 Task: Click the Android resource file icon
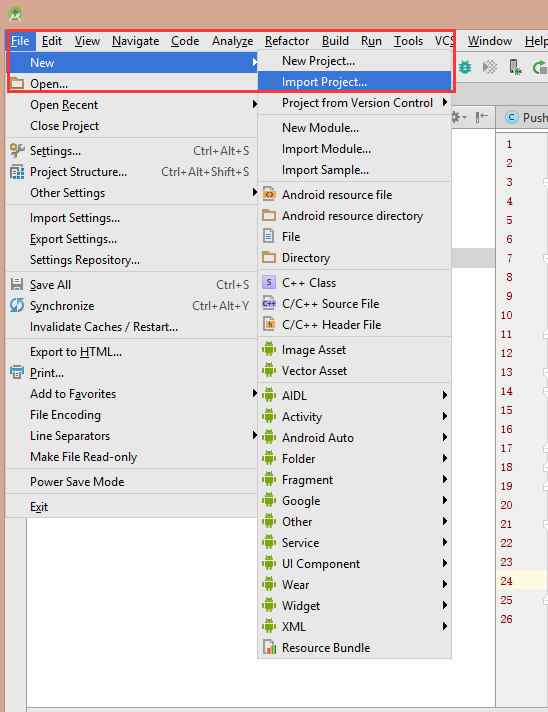(269, 194)
